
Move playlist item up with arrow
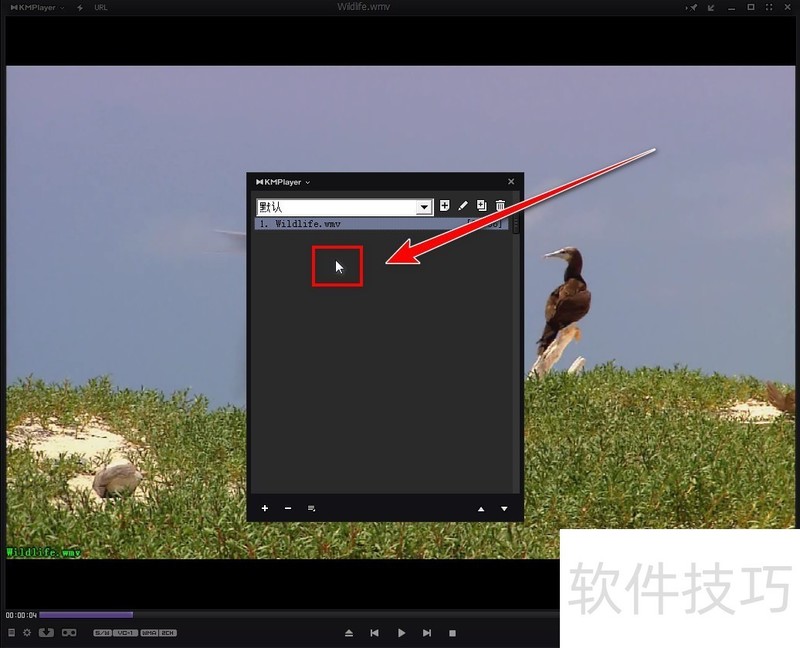(481, 509)
